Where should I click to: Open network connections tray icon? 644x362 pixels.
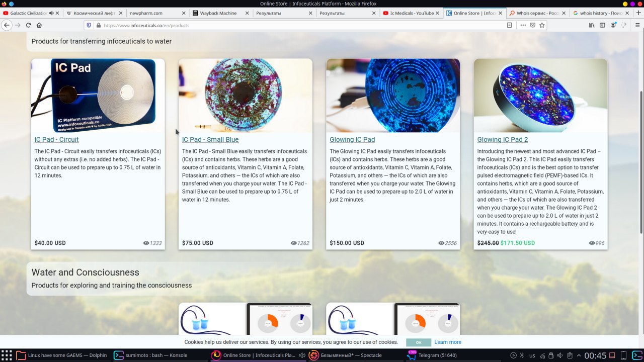click(542, 355)
